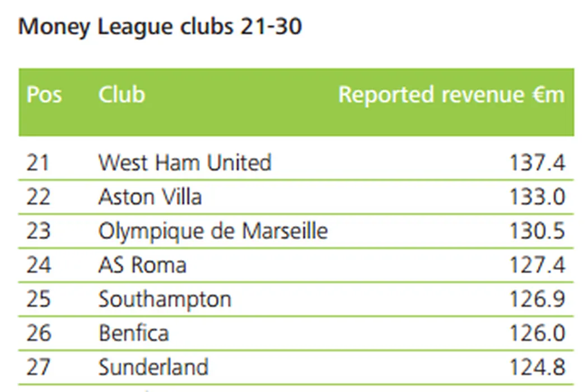The width and height of the screenshot is (588, 392).
Task: Click position number 24
Action: tap(39, 265)
